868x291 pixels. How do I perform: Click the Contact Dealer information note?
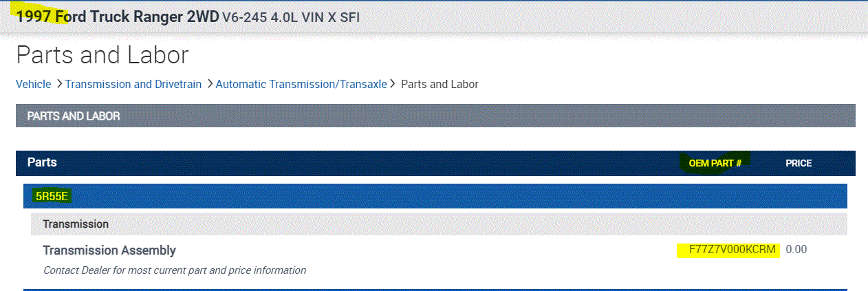(175, 270)
